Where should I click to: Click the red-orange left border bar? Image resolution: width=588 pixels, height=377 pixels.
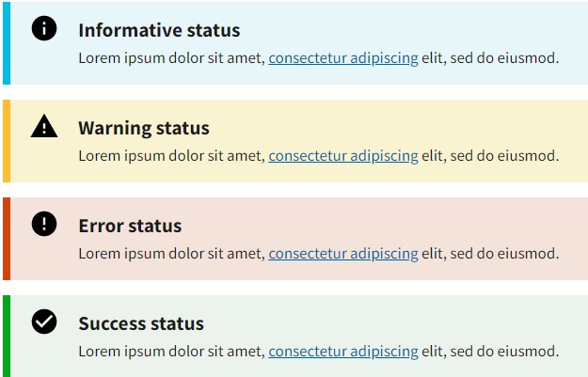[7, 239]
